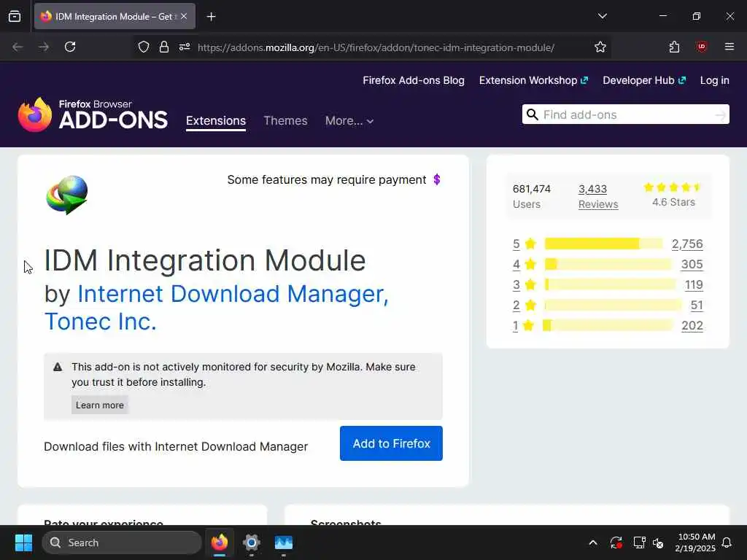Open the clock showing 10:50 AM

695,542
